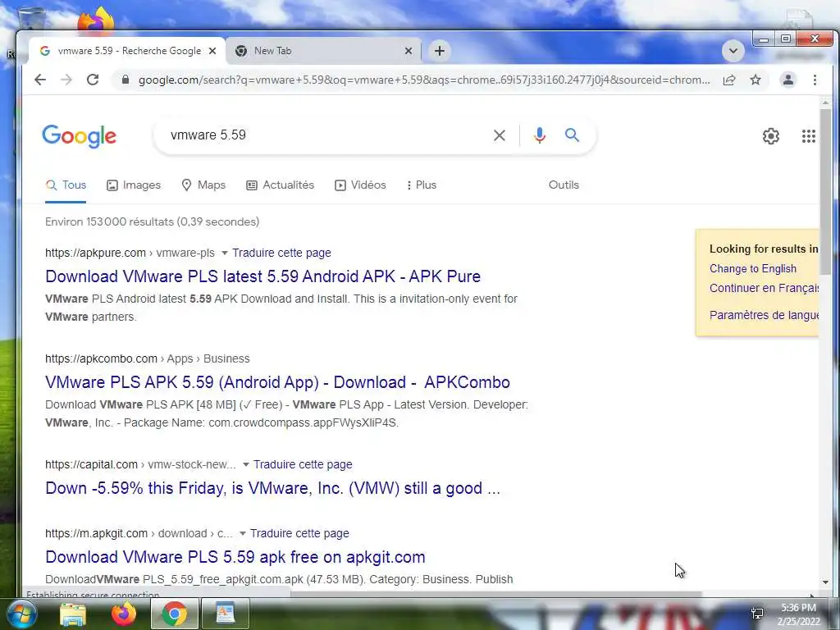The image size is (840, 630).
Task: Open Download VMware PLS 5.59 apkgit.com result
Action: coord(235,557)
